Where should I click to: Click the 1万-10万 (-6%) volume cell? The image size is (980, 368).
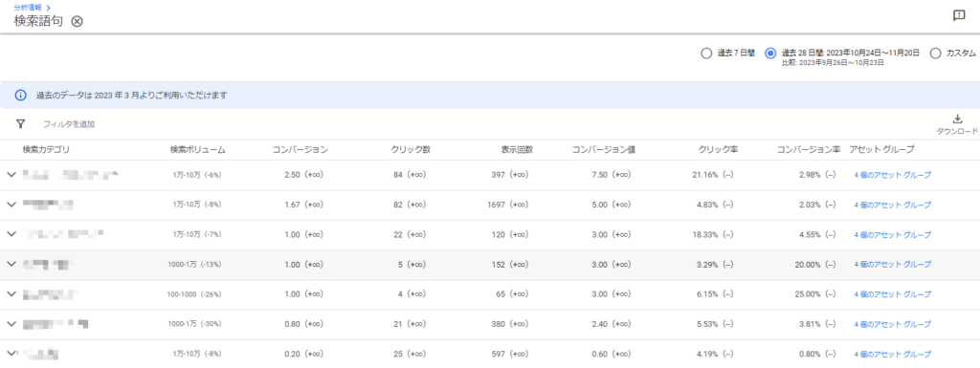pos(197,175)
